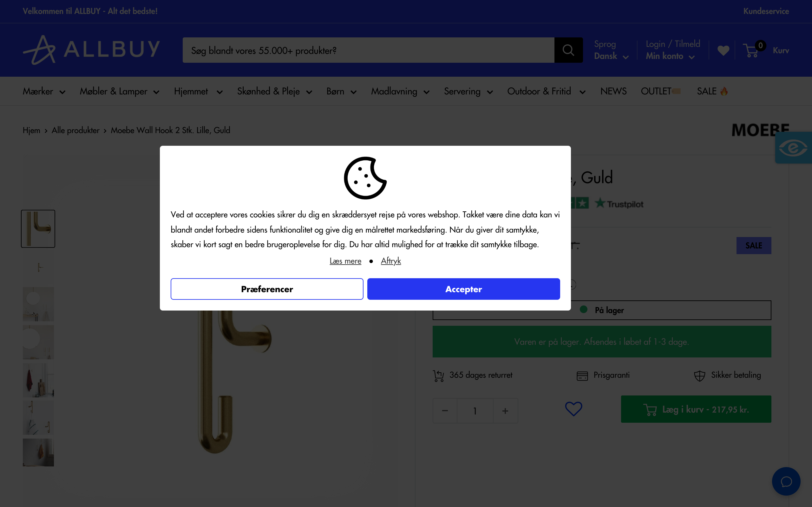Open cookie Præferencer settings
This screenshot has width=812, height=507.
(x=267, y=289)
